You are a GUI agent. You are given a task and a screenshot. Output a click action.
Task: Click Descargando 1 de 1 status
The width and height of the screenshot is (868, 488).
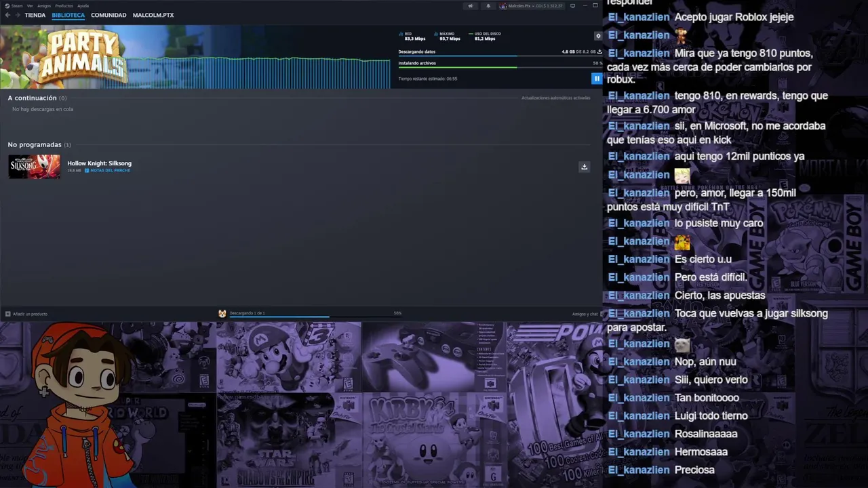(x=247, y=313)
